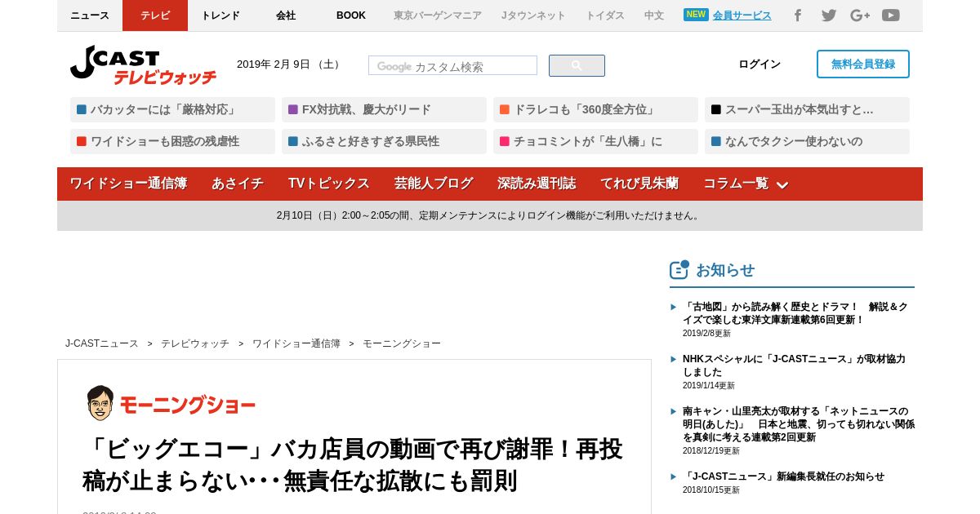Click the arrow bullet beside NHKスペシャル notice
The width and height of the screenshot is (980, 514).
pyautogui.click(x=674, y=359)
